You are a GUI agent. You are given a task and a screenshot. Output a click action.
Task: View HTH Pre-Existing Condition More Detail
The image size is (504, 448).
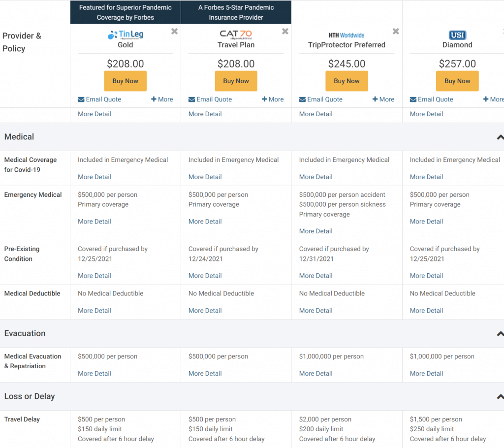tap(315, 276)
